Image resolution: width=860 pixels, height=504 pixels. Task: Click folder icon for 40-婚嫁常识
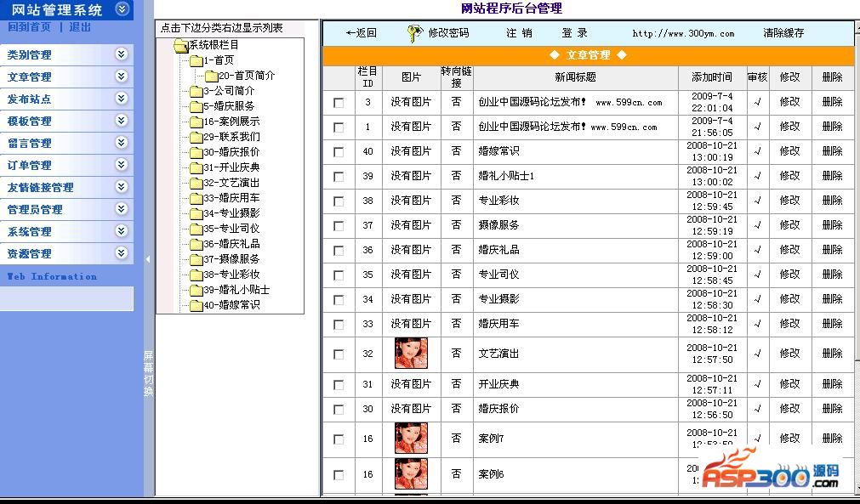196,306
